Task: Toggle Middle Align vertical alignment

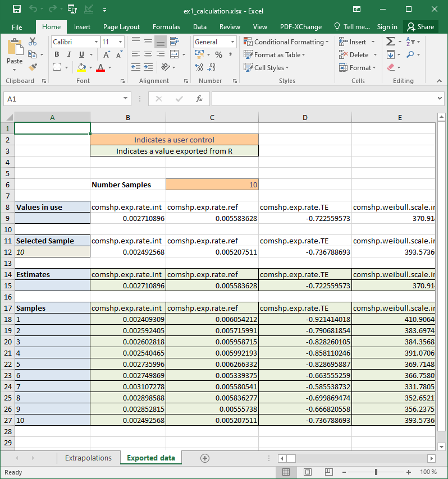Action: tap(148, 42)
